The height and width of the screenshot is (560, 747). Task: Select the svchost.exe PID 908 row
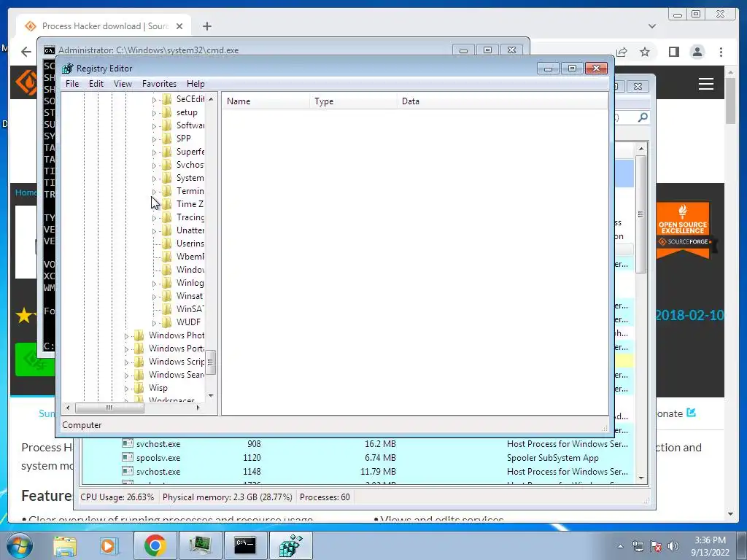pyautogui.click(x=357, y=444)
